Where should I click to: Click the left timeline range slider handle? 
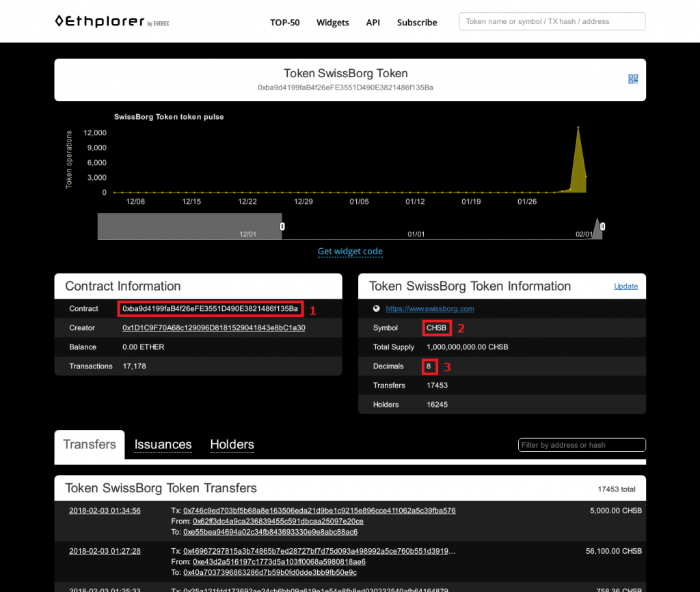click(x=282, y=226)
